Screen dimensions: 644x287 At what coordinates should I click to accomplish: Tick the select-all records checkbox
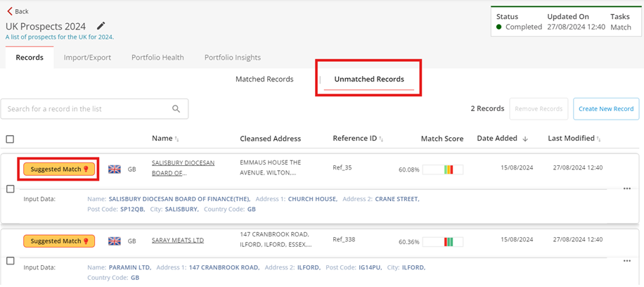point(10,139)
